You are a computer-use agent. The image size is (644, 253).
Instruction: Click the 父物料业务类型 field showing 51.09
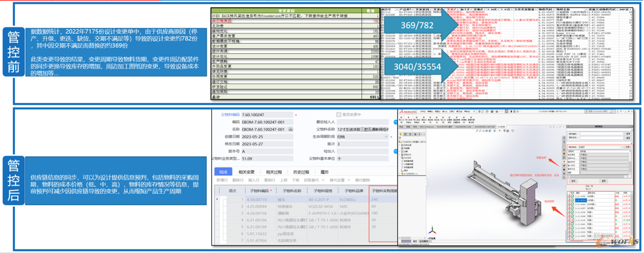point(267,159)
